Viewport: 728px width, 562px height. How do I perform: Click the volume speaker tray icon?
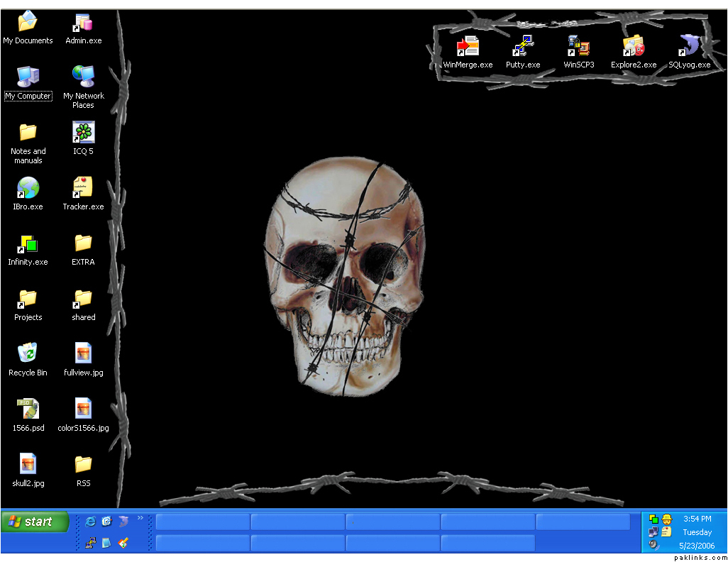[653, 544]
